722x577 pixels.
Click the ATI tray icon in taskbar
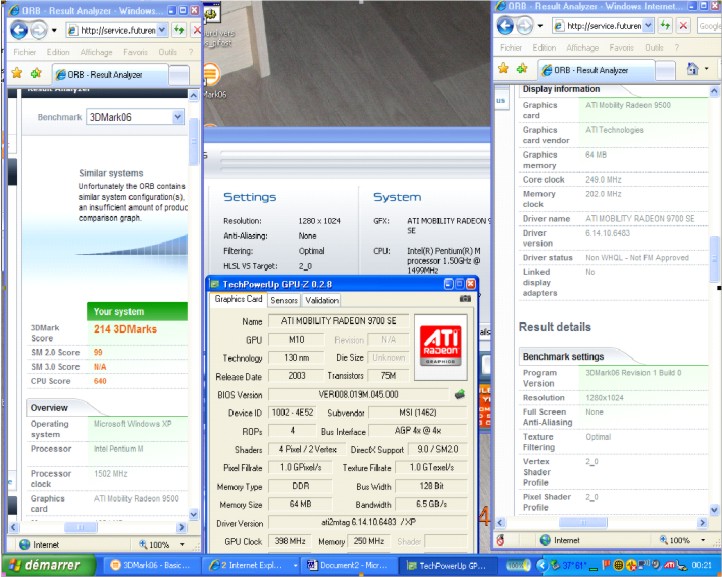coord(670,565)
